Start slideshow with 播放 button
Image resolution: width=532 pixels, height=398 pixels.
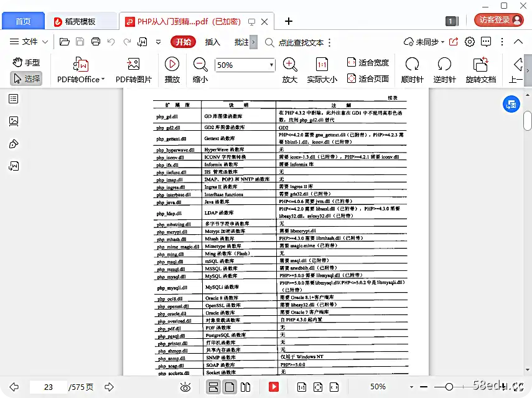click(x=172, y=70)
